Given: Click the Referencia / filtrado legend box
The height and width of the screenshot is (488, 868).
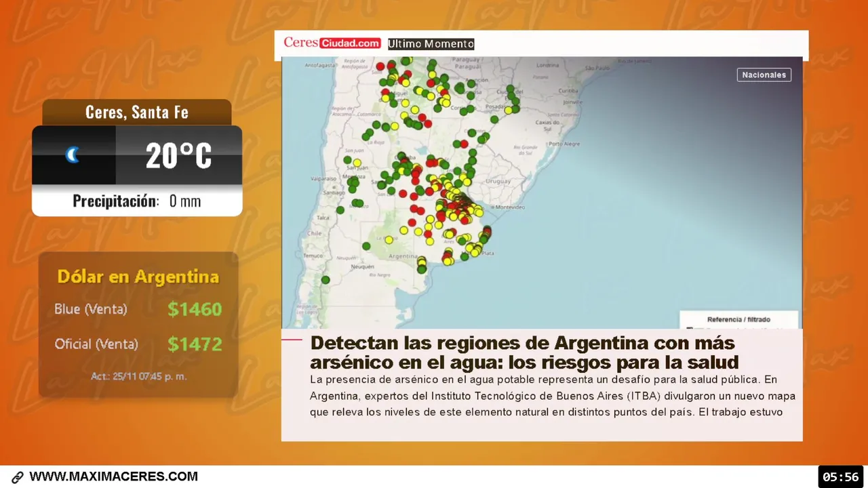Looking at the screenshot, I should coord(738,320).
